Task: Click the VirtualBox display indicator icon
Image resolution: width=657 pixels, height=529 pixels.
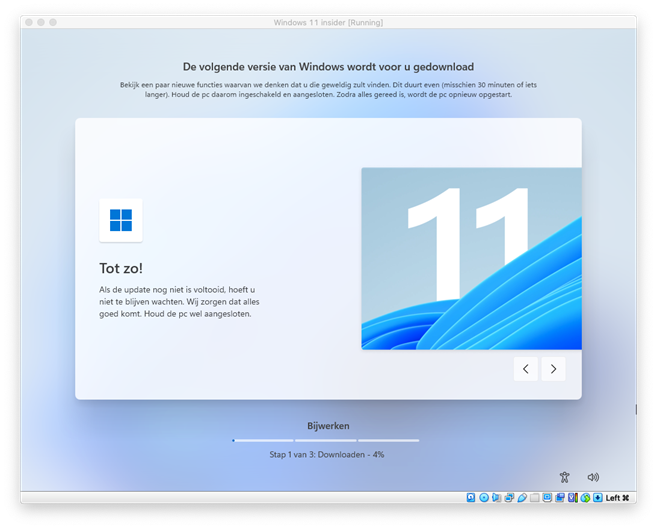Action: click(x=547, y=498)
